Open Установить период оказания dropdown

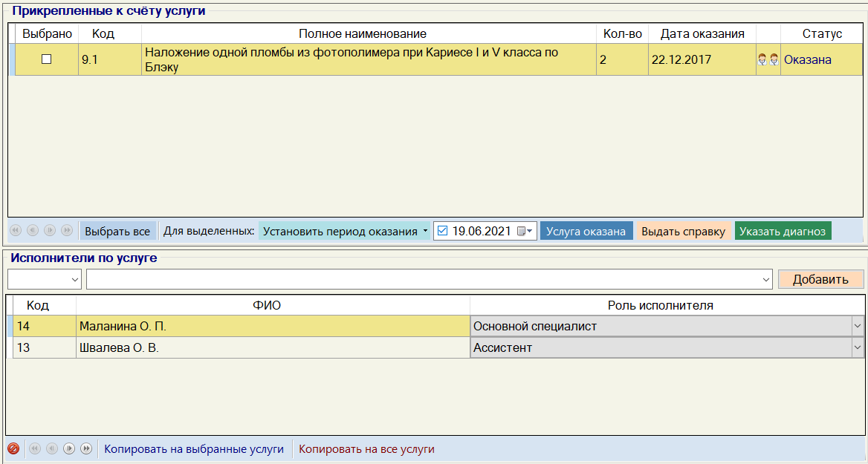coord(344,231)
